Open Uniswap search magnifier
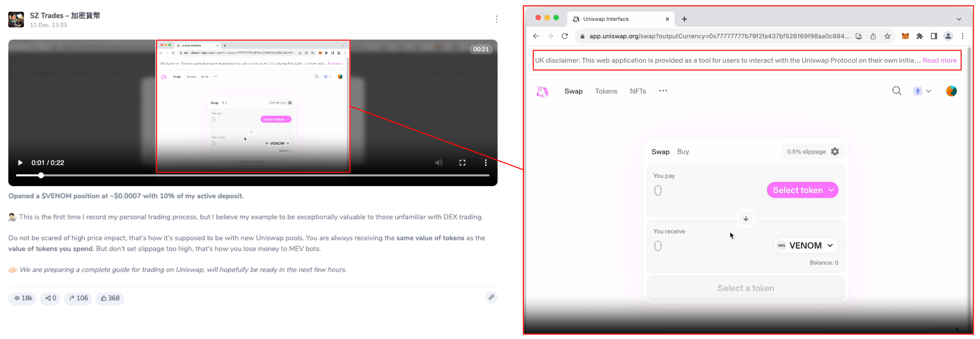The width and height of the screenshot is (980, 339). [x=897, y=91]
